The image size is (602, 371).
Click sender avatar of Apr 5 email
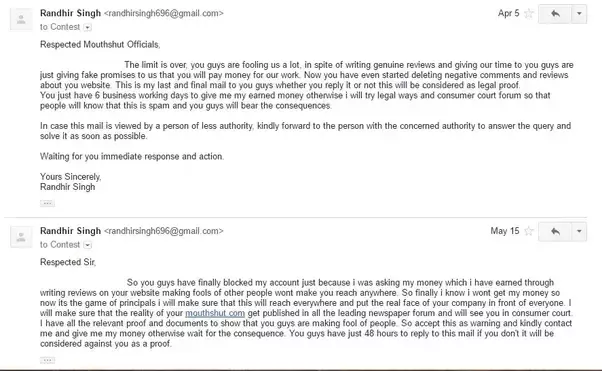pos(22,19)
